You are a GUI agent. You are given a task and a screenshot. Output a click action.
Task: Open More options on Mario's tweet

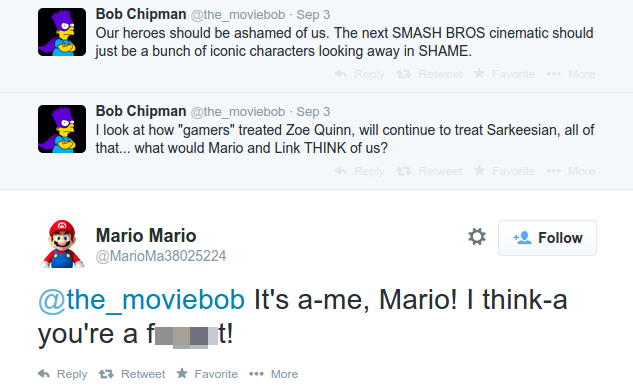click(273, 374)
